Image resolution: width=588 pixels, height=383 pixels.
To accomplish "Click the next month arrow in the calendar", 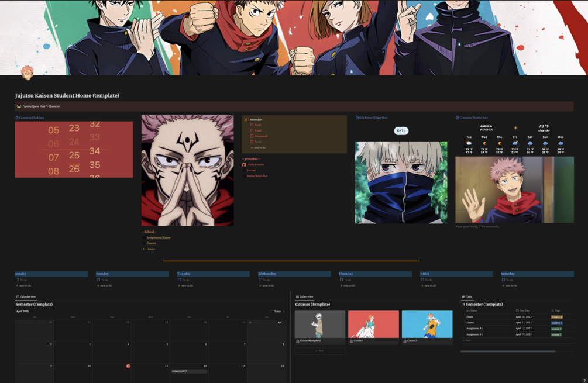I will 284,312.
